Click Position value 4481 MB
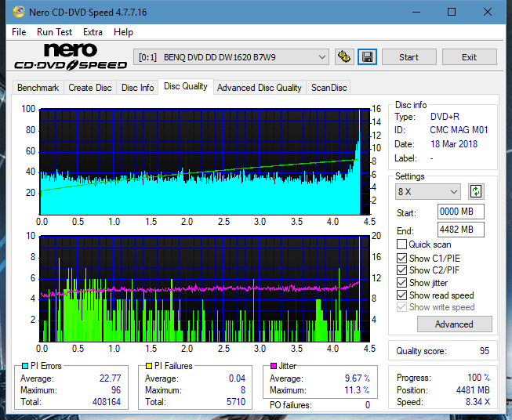Image resolution: width=512 pixels, height=420 pixels. point(473,390)
